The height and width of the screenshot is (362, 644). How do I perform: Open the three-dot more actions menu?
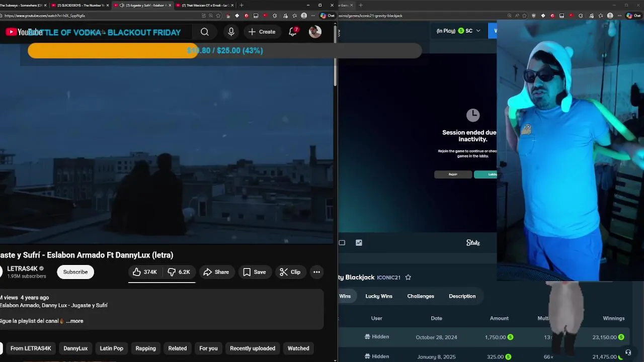click(x=316, y=272)
